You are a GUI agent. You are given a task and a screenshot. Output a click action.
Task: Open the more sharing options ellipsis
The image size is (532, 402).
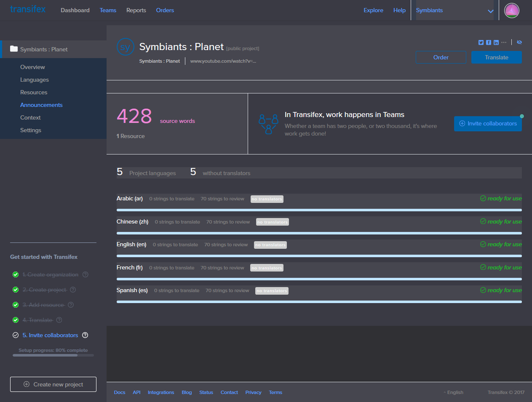click(x=504, y=42)
